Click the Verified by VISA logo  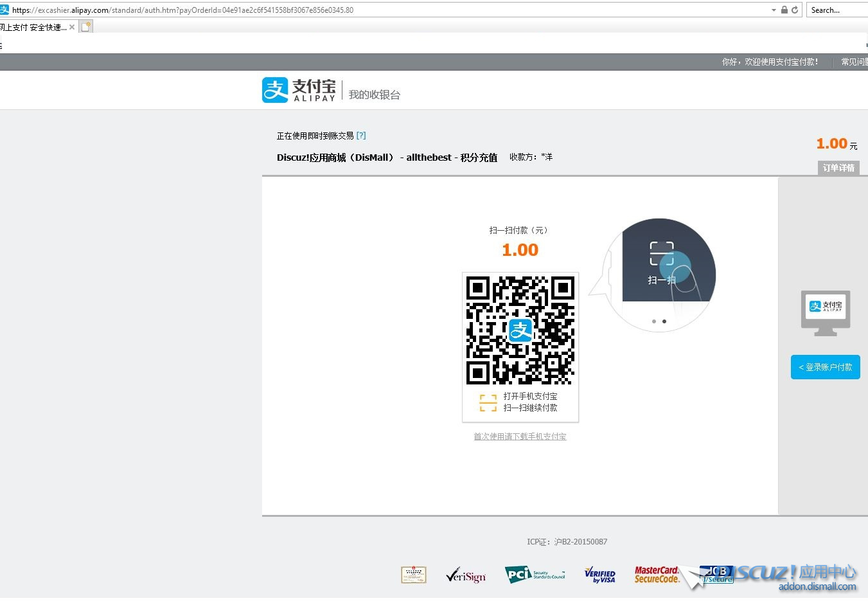(x=600, y=575)
